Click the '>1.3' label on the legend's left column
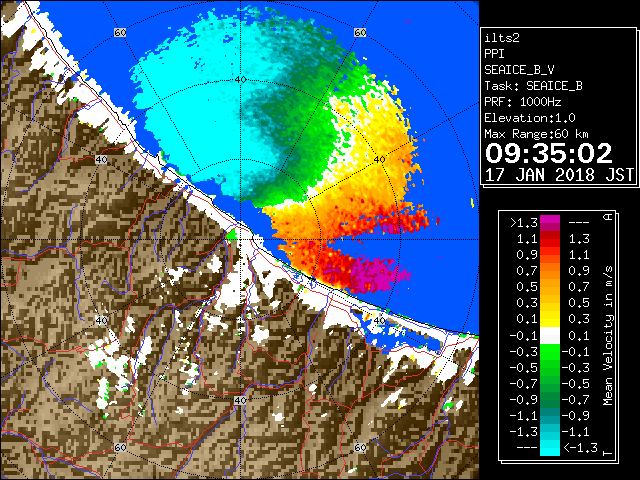Viewport: 640px width, 480px height. point(524,223)
